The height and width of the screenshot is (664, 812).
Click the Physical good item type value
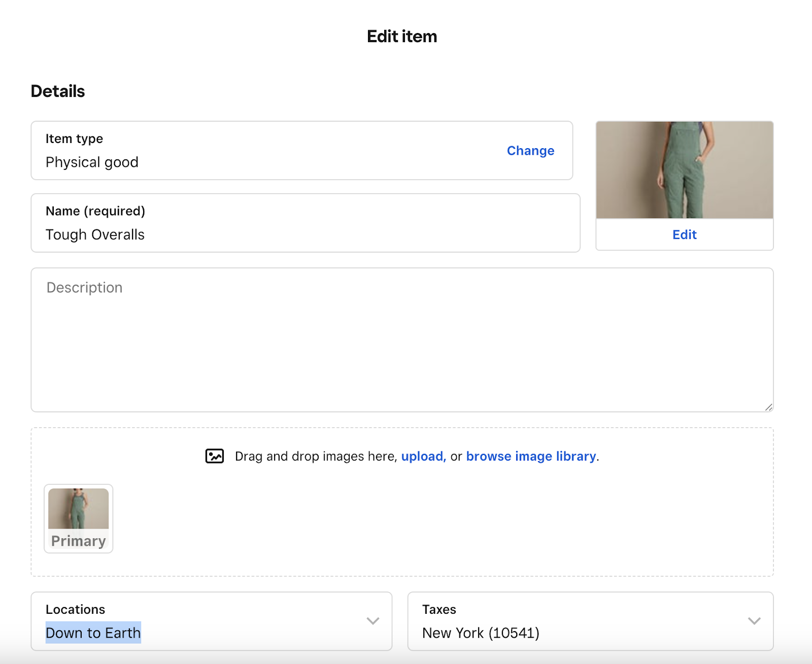[92, 162]
